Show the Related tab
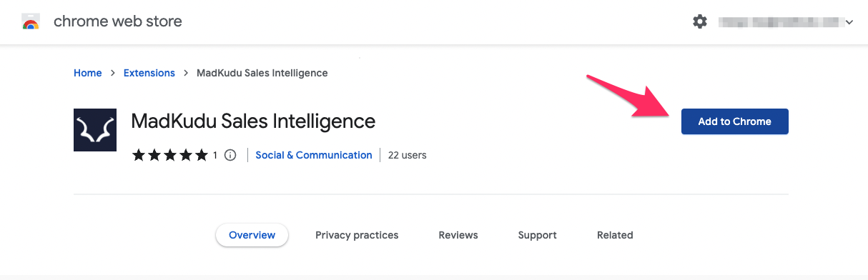Screen dimensions: 868x280 (x=615, y=235)
